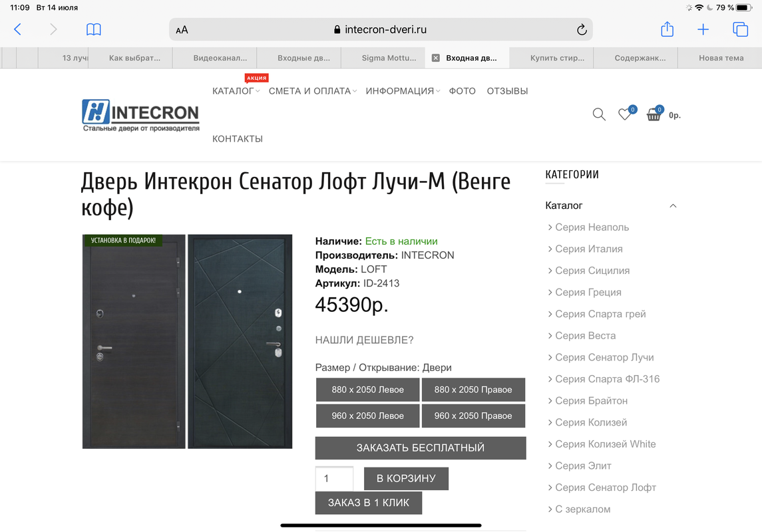The image size is (762, 532).
Task: Select size 880 x 2050 Левое
Action: point(367,390)
